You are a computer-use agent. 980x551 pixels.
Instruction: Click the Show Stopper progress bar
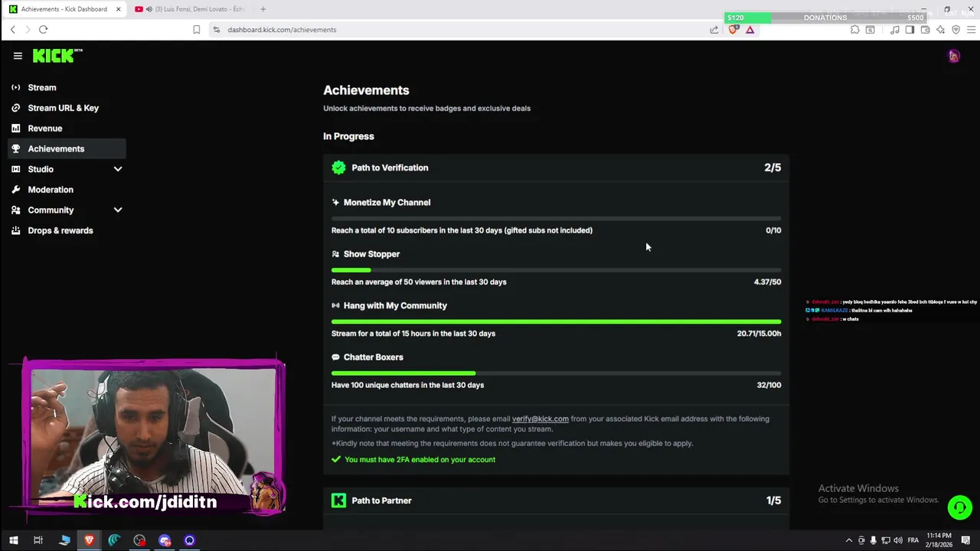click(556, 270)
